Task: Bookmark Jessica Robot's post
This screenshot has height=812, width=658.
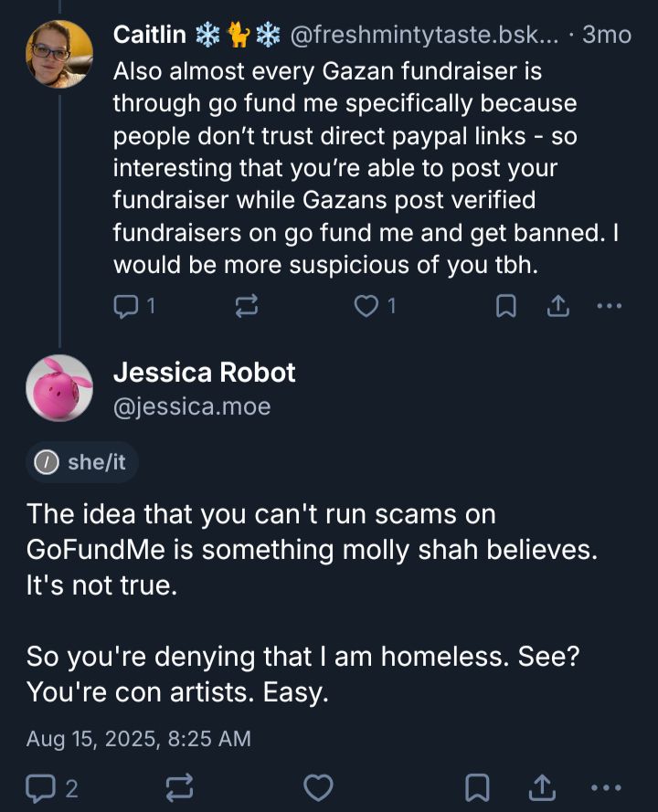Action: 476,786
